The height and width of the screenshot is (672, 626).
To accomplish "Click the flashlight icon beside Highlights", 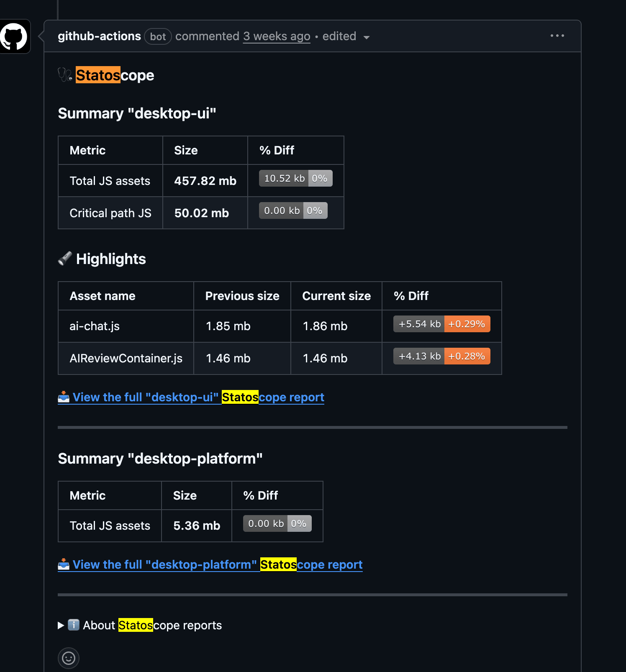I will click(65, 259).
